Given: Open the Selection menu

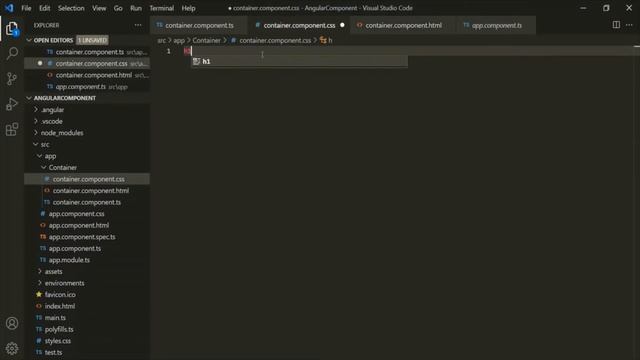Looking at the screenshot, I should click(71, 8).
